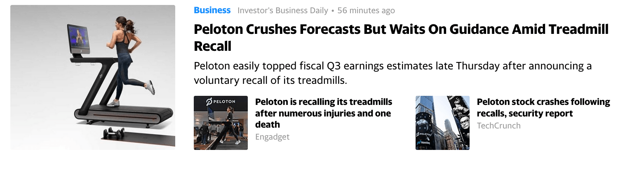
Task: Click the Engadget source name
Action: point(272,137)
